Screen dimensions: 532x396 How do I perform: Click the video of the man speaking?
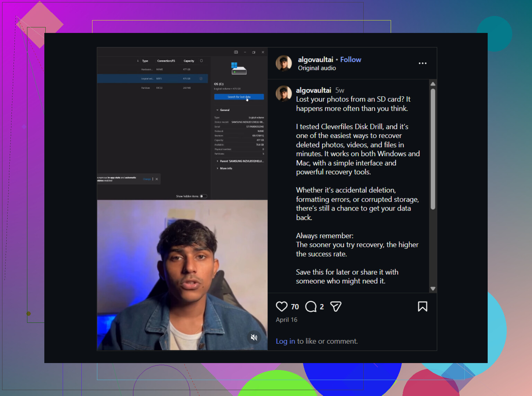coord(182,275)
